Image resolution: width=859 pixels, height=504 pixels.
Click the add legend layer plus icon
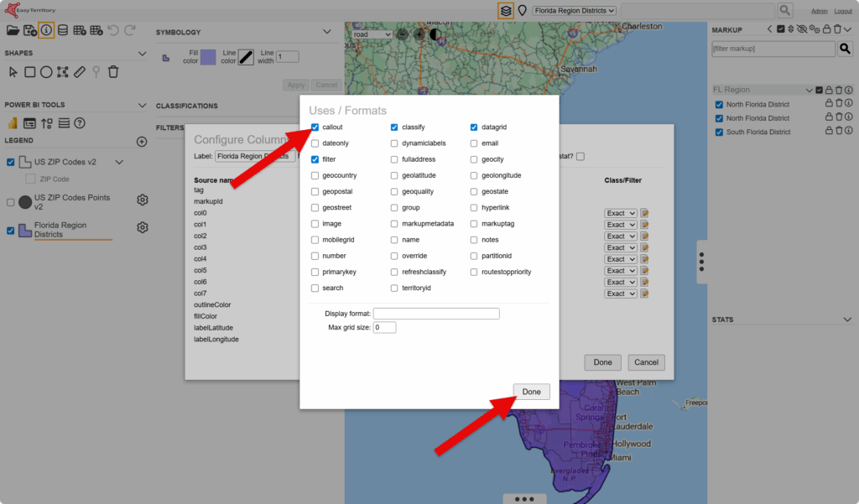(142, 141)
